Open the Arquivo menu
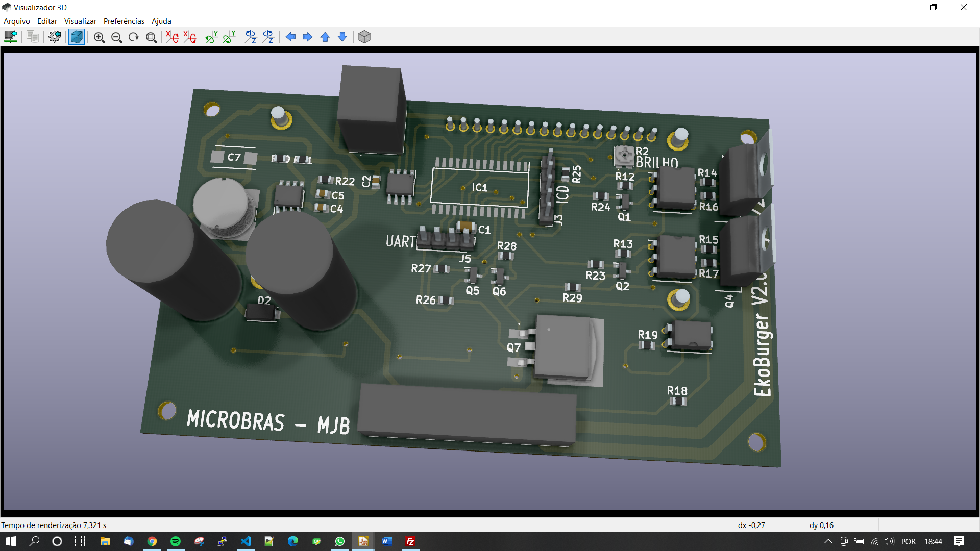 point(16,21)
